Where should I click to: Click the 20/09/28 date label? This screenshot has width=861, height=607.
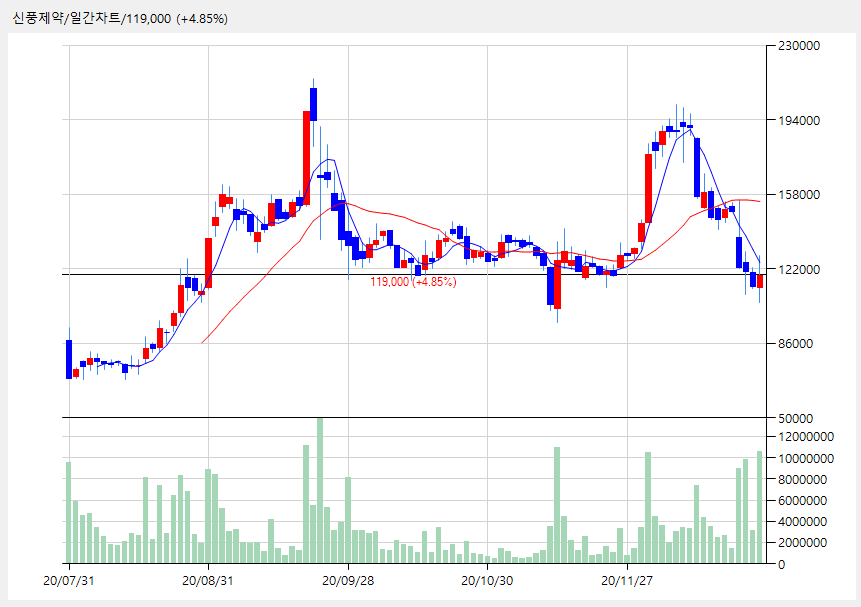[x=348, y=581]
